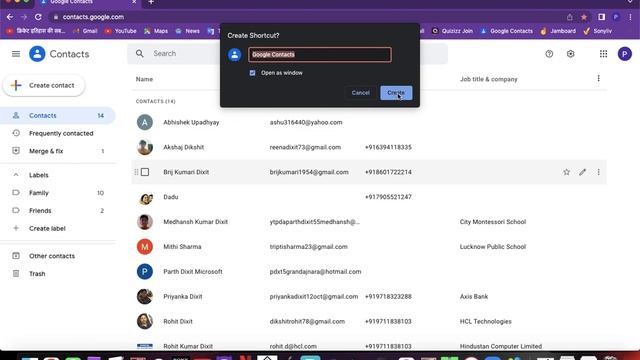
Task: Open the account avatar P
Action: coord(624,54)
